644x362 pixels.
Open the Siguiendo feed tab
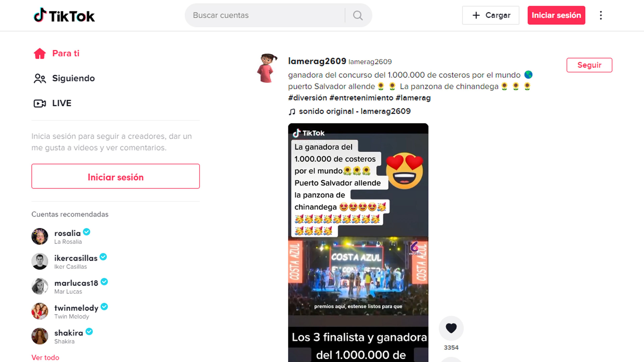pos(64,78)
